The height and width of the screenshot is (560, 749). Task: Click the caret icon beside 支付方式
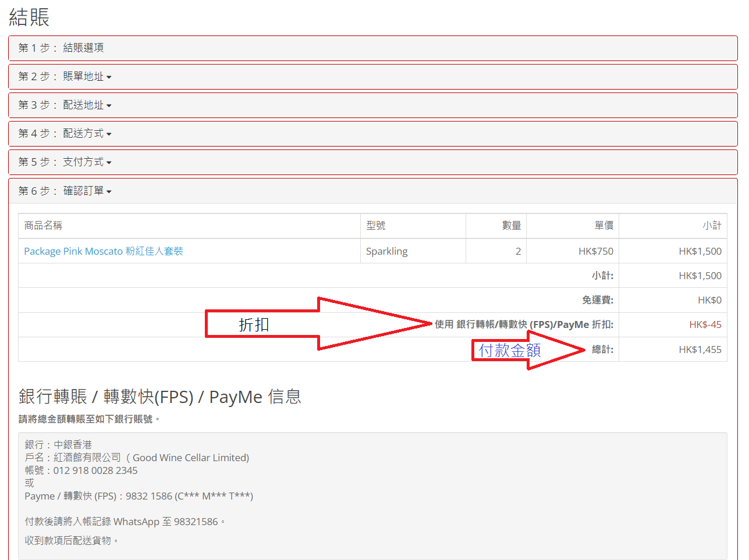109,163
